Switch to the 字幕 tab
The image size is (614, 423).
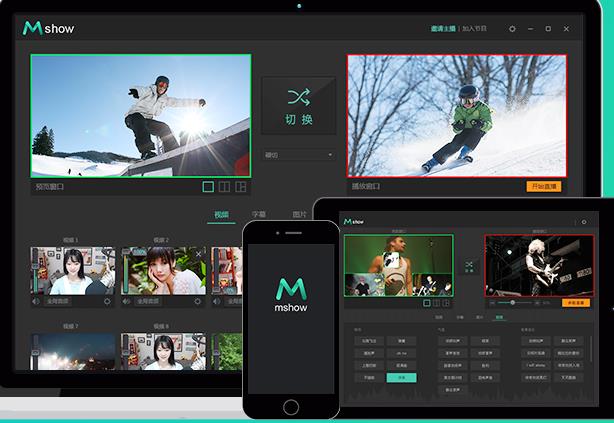click(258, 215)
